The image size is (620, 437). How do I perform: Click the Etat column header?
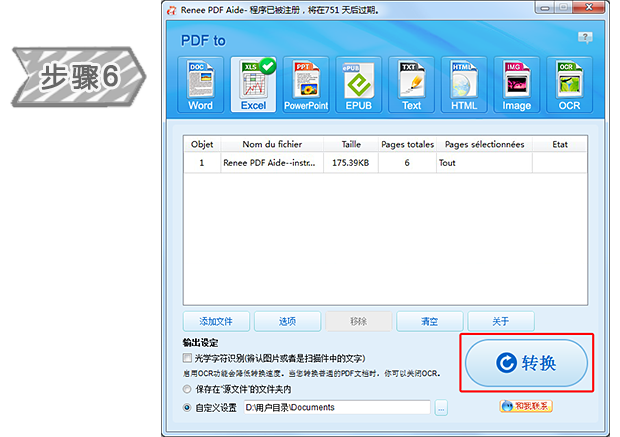click(560, 144)
